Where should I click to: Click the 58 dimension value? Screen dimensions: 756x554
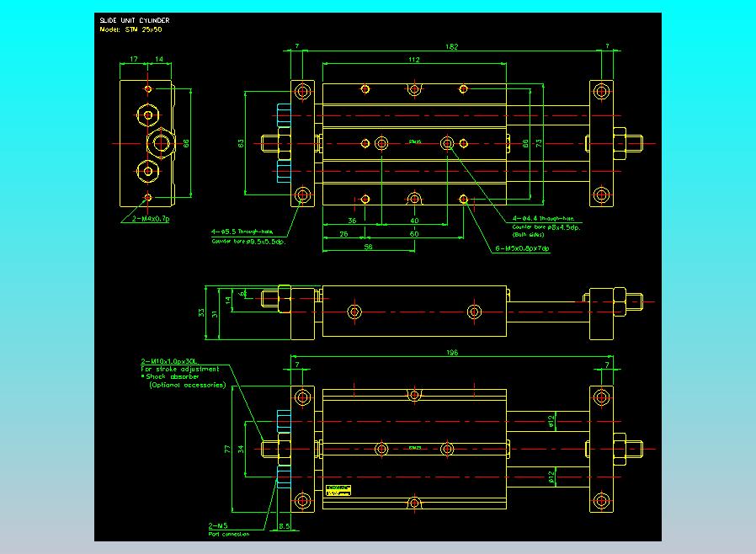coord(369,247)
